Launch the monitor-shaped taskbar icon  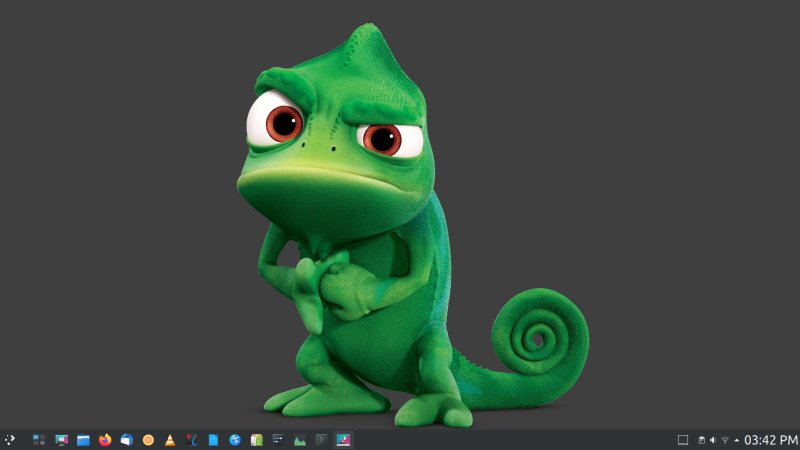click(61, 440)
